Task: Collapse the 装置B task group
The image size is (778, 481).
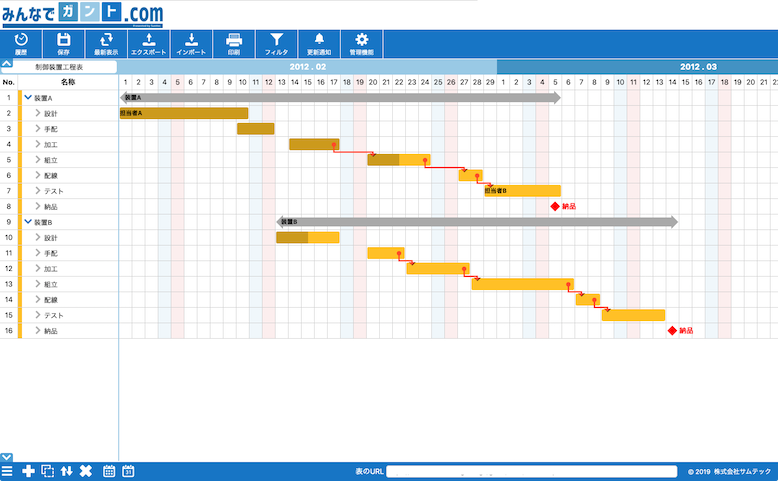Action: [28, 222]
